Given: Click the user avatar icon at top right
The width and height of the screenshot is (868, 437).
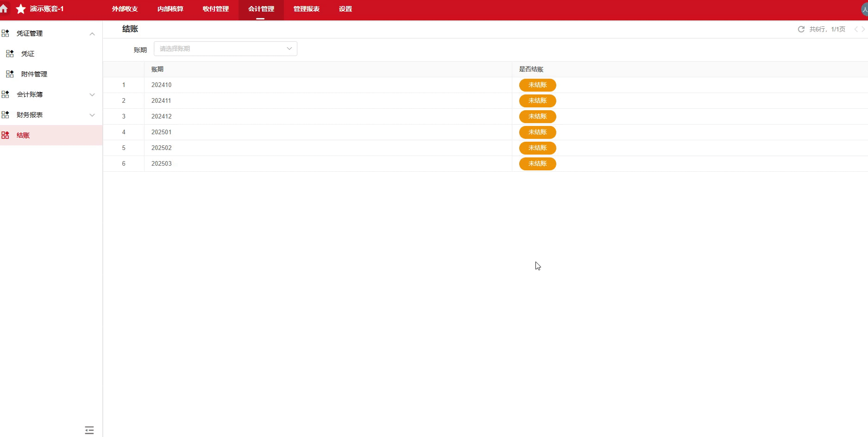Looking at the screenshot, I should click(864, 9).
